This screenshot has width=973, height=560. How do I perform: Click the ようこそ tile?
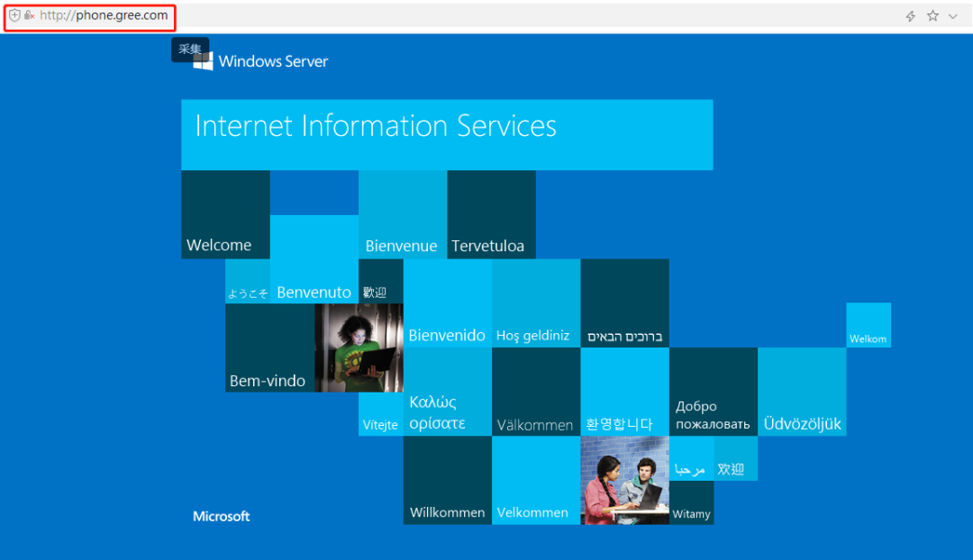tap(248, 282)
